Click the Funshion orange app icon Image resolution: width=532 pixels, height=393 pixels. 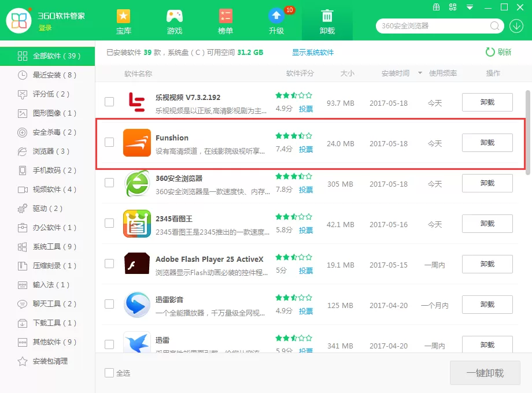(136, 143)
